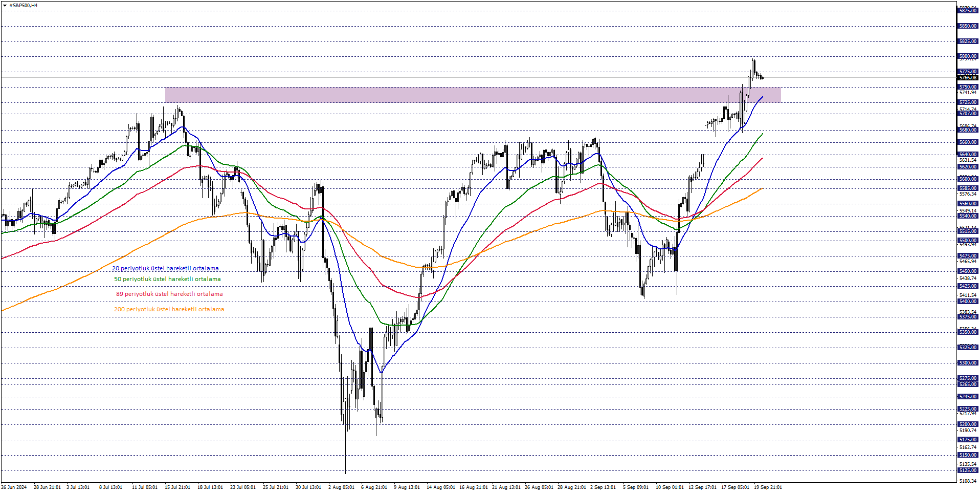This screenshot has height=493, width=980.
Task: Click the '19 Sep 21:01' time axis label
Action: coord(768,487)
